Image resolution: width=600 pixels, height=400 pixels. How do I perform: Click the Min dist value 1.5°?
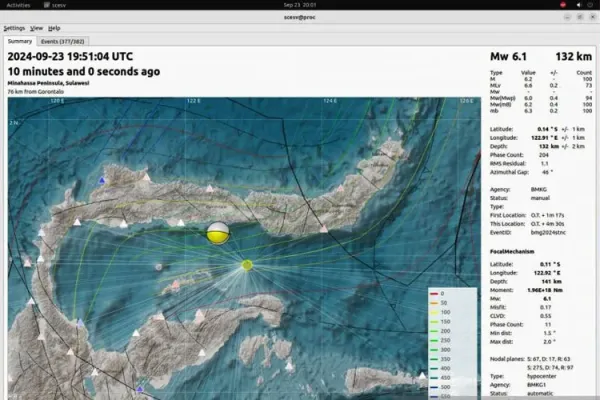point(549,333)
